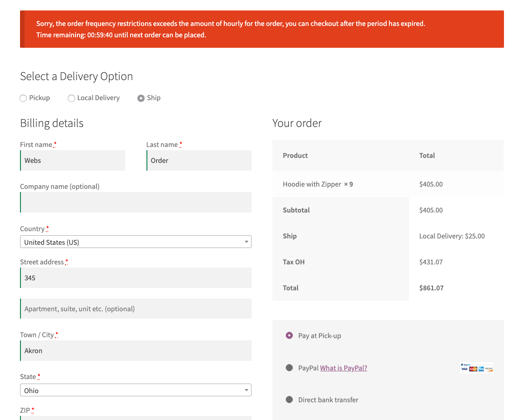Click the Subtotal value $405.00
The height and width of the screenshot is (420, 529).
(431, 210)
